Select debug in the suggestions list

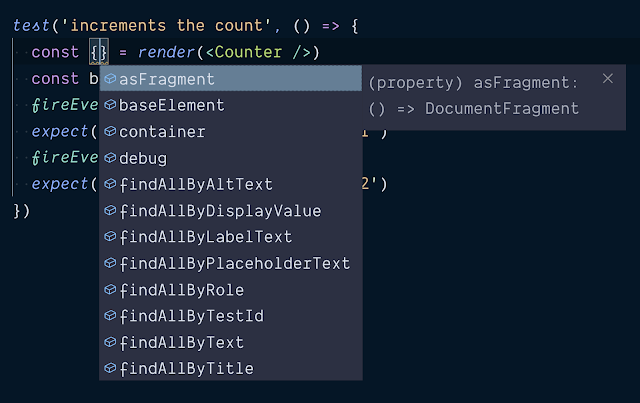point(231,158)
